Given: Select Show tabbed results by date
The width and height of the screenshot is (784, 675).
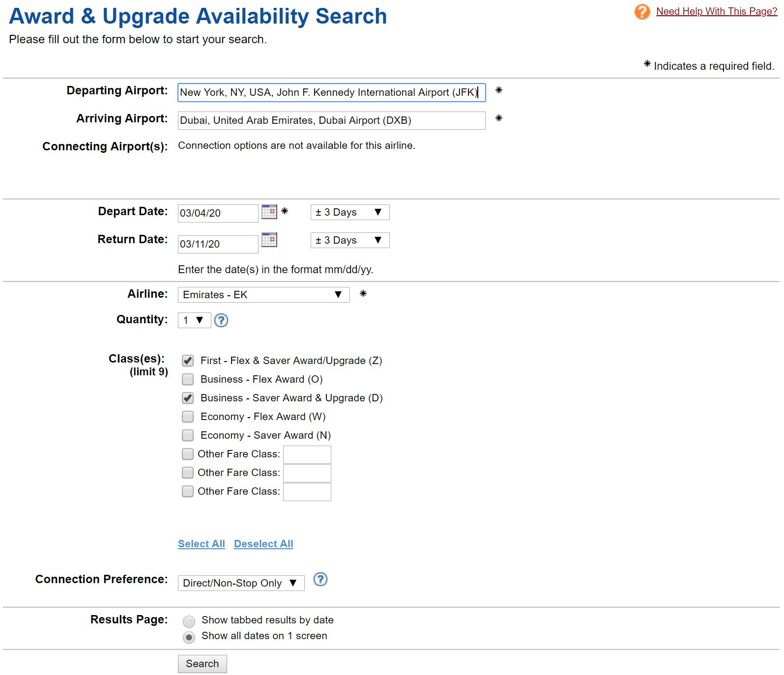Looking at the screenshot, I should point(189,621).
